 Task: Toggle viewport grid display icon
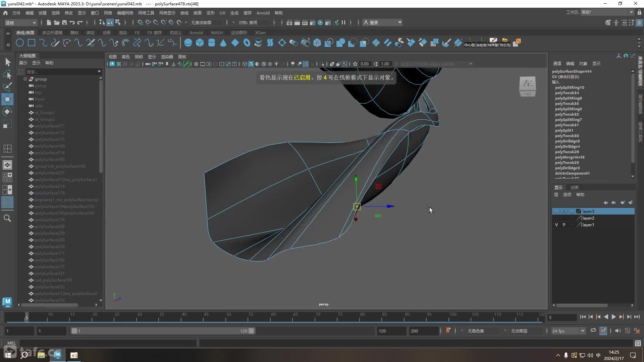tap(196, 64)
